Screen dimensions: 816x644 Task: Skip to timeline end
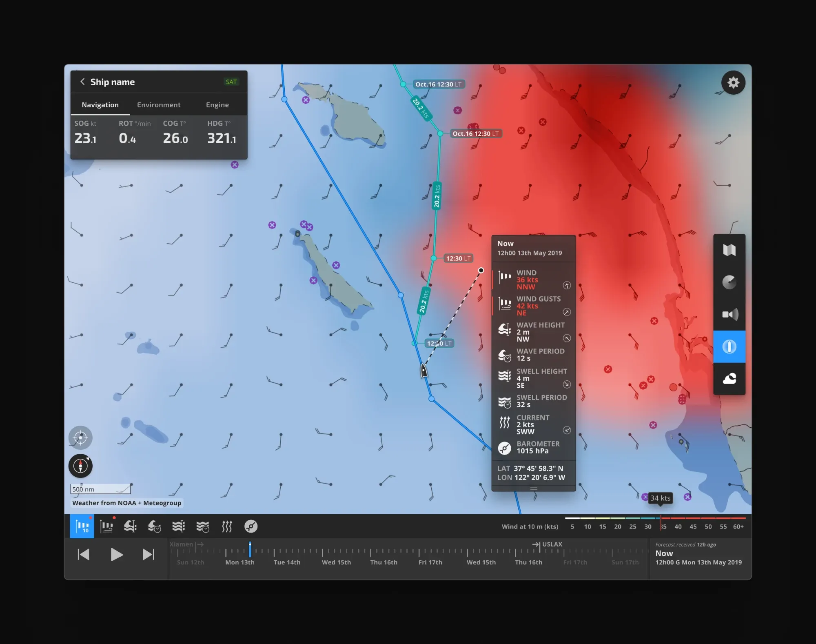148,554
